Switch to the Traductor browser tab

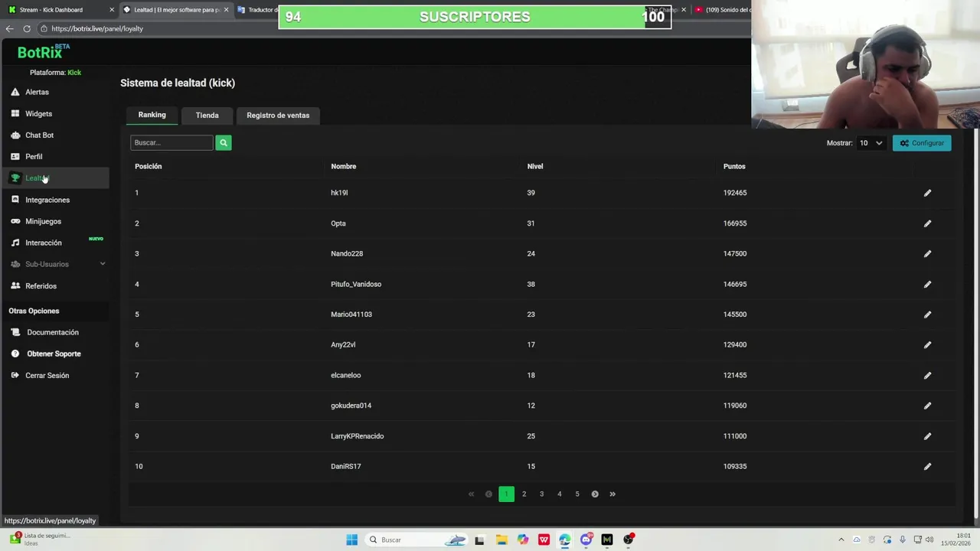click(x=257, y=10)
